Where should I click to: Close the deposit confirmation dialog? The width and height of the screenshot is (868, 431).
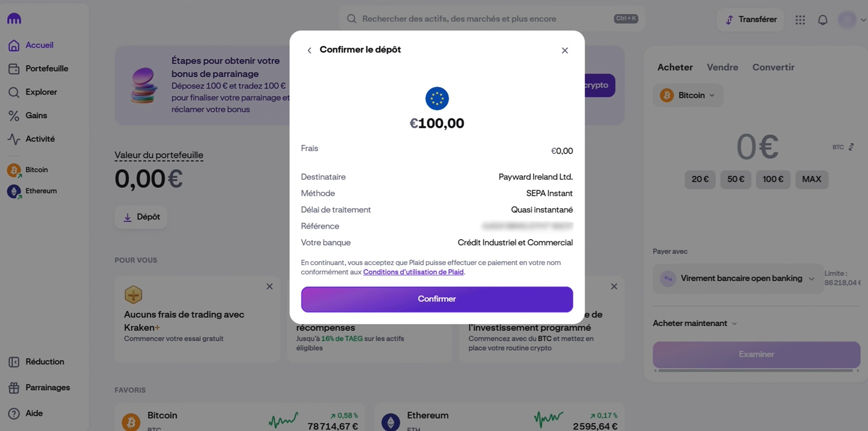[565, 50]
